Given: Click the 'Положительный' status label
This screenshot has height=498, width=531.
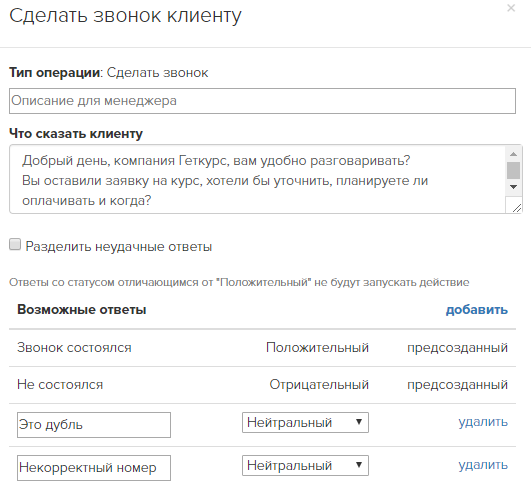Looking at the screenshot, I should (317, 348).
